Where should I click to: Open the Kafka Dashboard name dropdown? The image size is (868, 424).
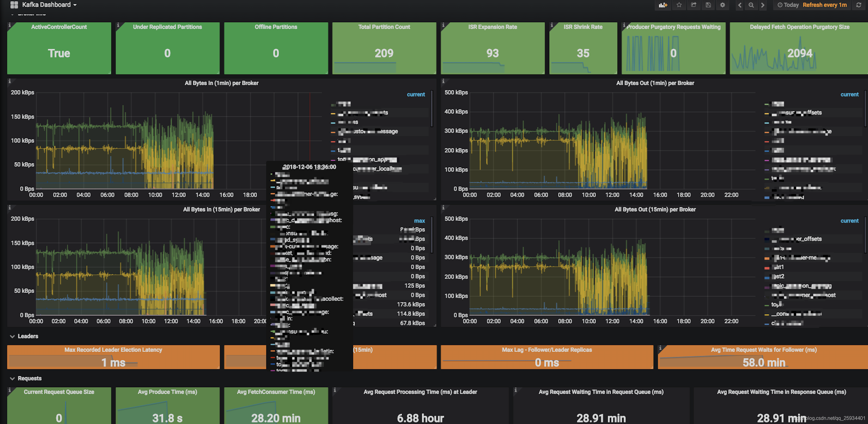(x=49, y=5)
